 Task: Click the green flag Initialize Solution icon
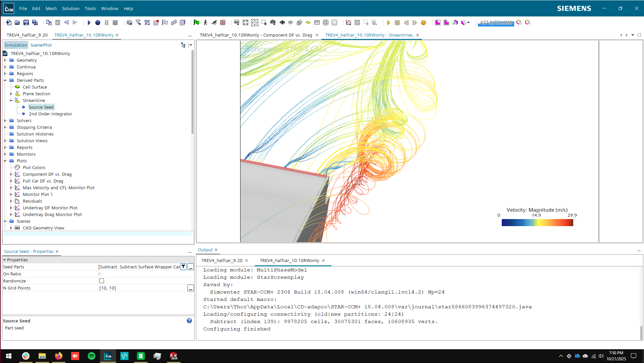tap(197, 22)
